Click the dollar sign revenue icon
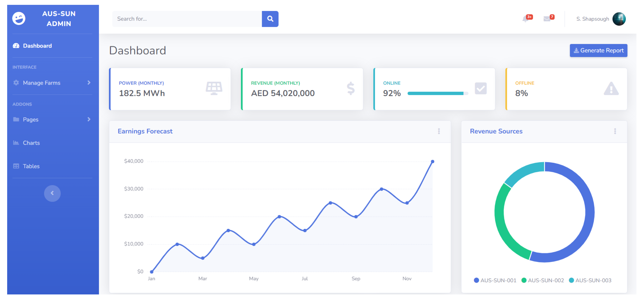This screenshot has width=644, height=302. [x=351, y=88]
